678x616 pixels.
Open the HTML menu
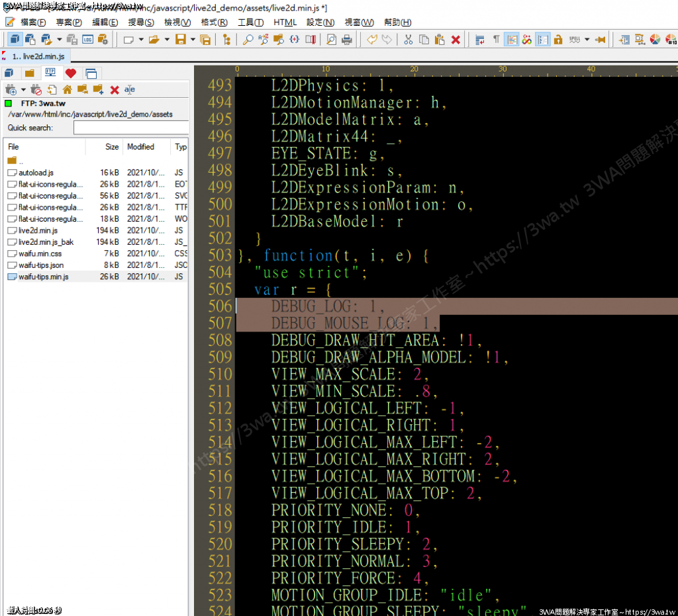tap(285, 22)
